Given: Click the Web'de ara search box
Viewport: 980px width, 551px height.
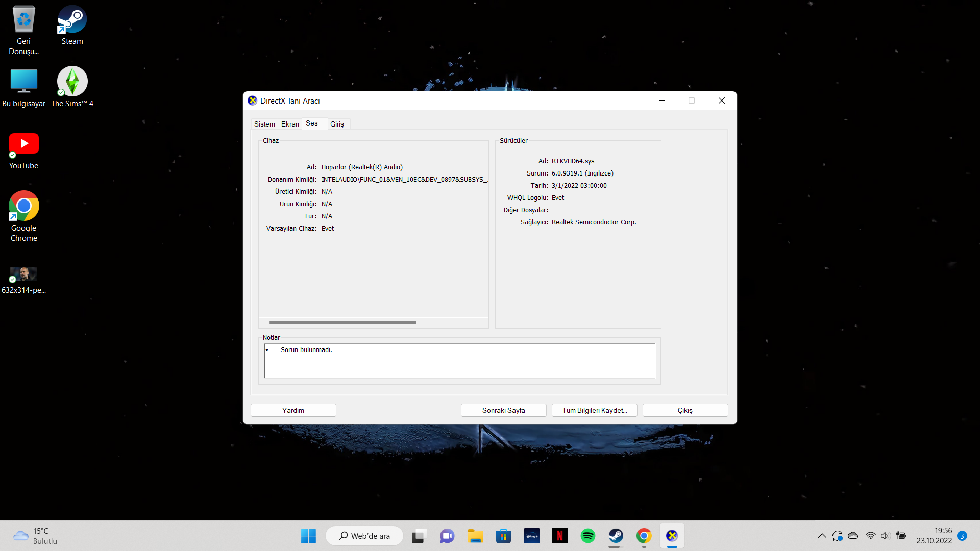Looking at the screenshot, I should [364, 536].
